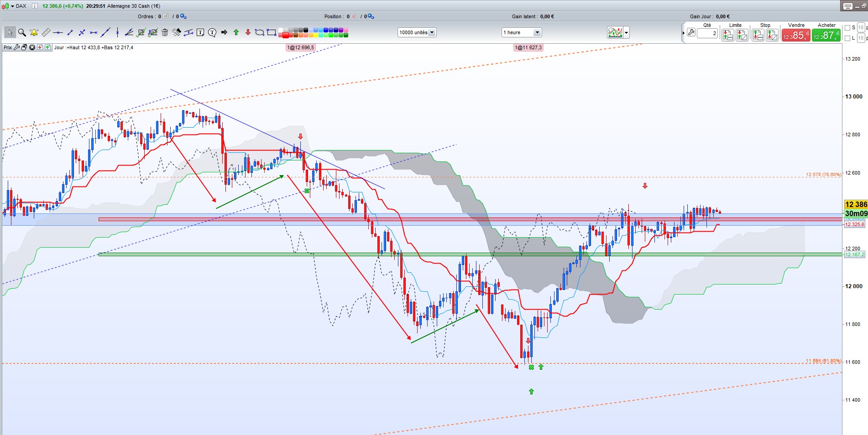The height and width of the screenshot is (435, 868).
Task: Select the long diagonal trend line tool
Action: 105,32
